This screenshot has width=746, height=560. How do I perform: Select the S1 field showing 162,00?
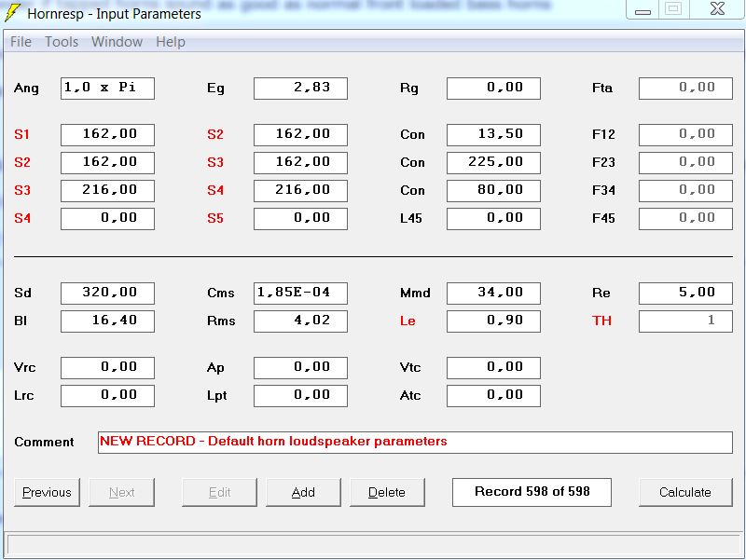pyautogui.click(x=107, y=135)
